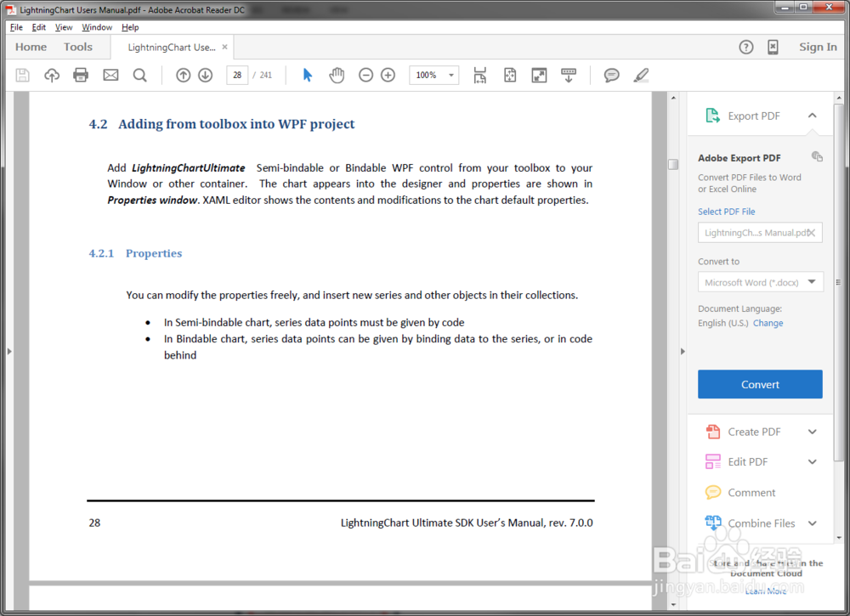
Task: Select the highlight text pen icon
Action: click(x=641, y=75)
